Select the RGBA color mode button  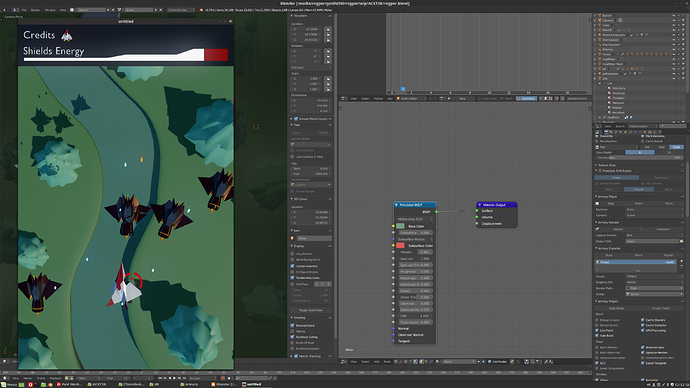tap(676, 147)
